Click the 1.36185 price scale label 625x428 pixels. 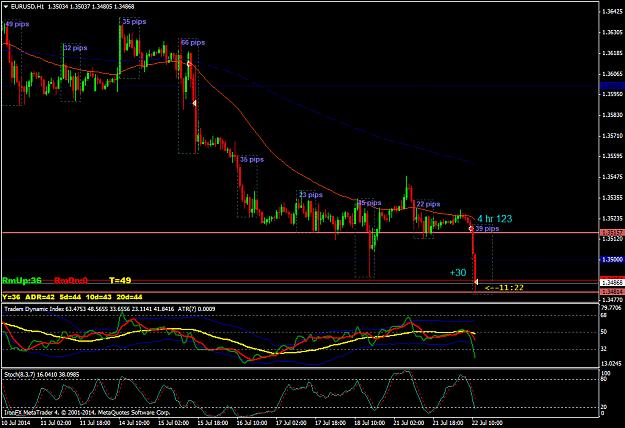point(613,53)
